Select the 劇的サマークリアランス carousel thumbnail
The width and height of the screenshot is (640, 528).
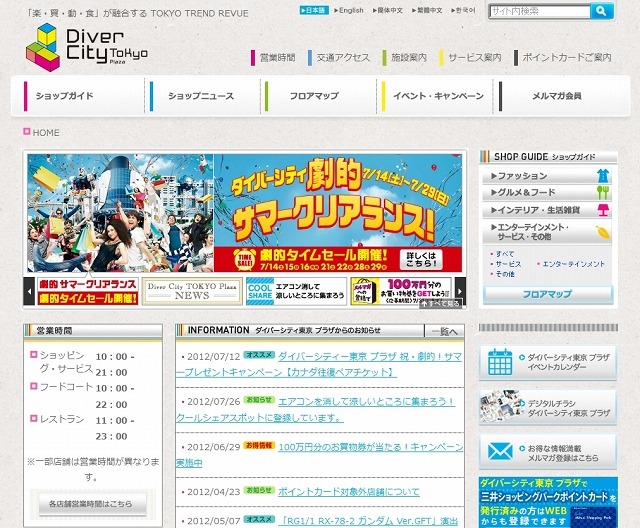[88, 291]
